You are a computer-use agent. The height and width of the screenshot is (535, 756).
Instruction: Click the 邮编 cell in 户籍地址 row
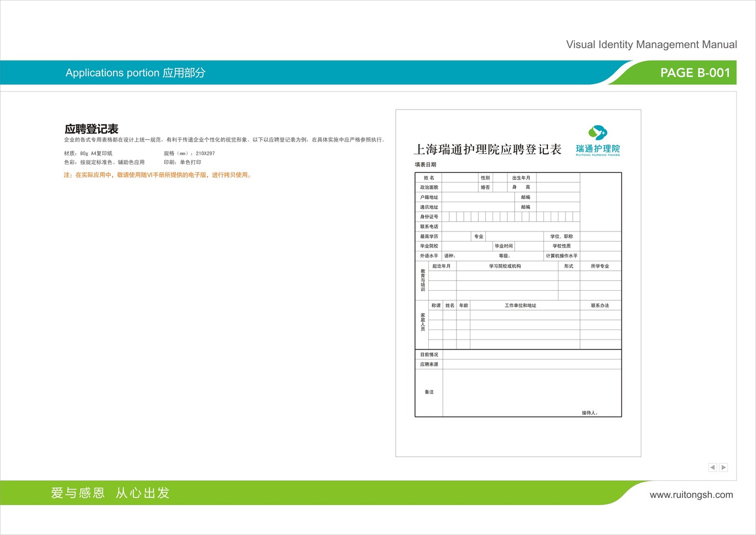pyautogui.click(x=525, y=197)
